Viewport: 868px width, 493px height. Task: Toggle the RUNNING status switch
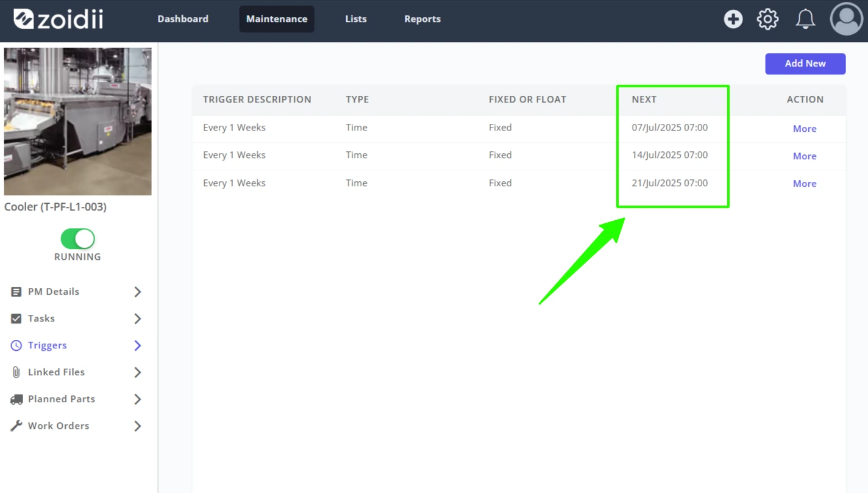77,239
